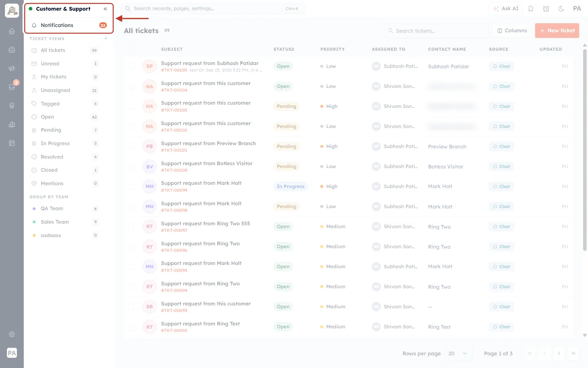Open Ask AI assistant
This screenshot has width=588, height=368.
point(506,9)
